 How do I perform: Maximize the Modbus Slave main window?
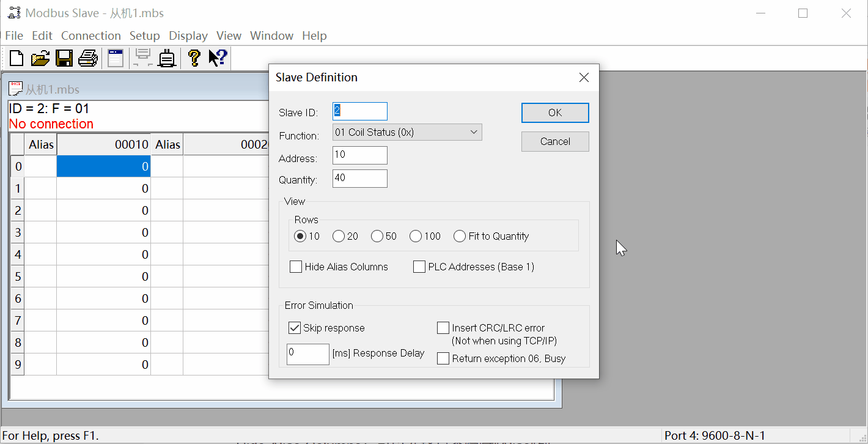point(803,13)
